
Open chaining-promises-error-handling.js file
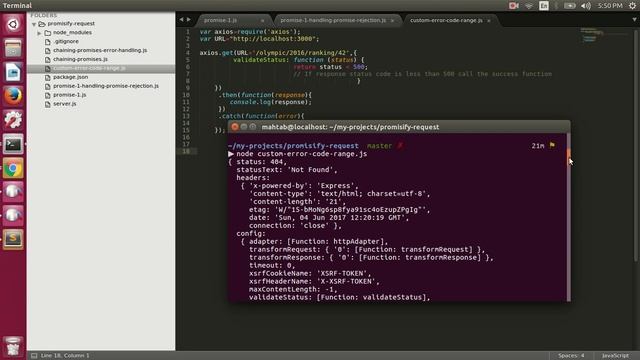coord(100,50)
